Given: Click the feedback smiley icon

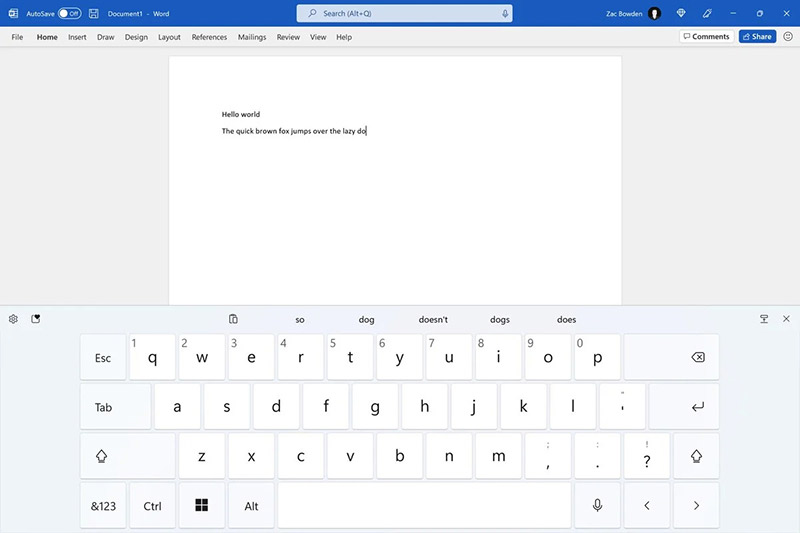Looking at the screenshot, I should tap(788, 36).
